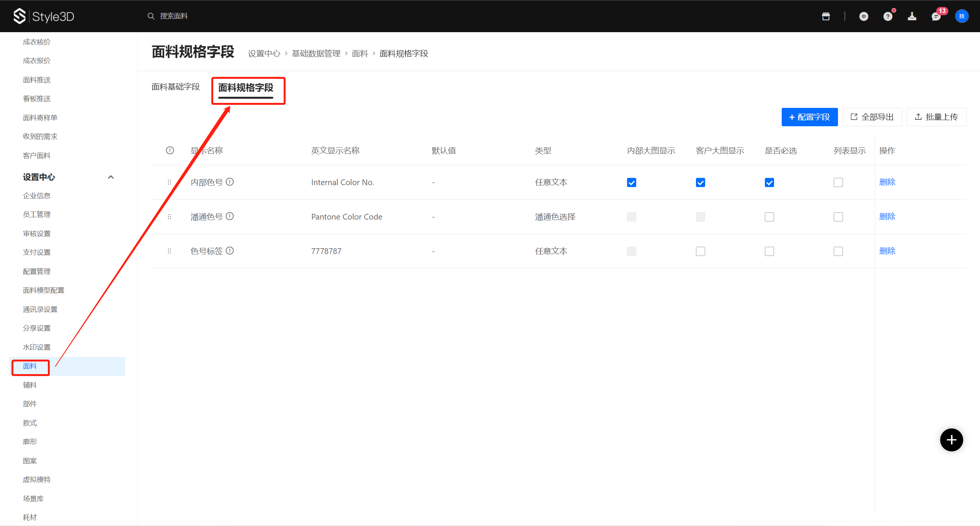Open messages with 13 notifications

(936, 16)
